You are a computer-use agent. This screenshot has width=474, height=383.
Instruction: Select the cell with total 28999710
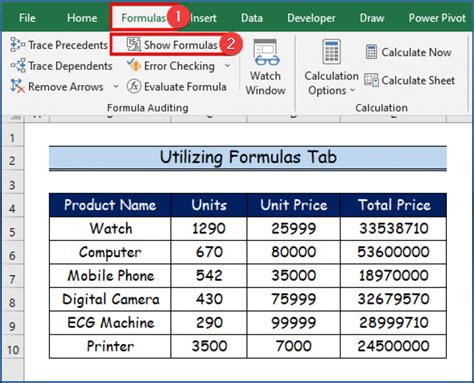394,323
